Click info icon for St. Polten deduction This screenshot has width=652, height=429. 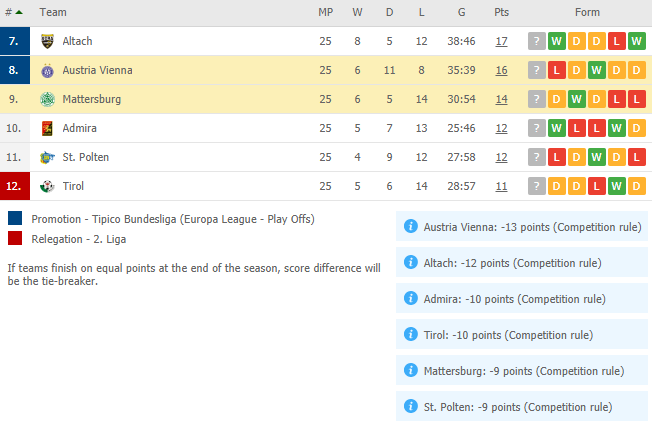pos(411,406)
